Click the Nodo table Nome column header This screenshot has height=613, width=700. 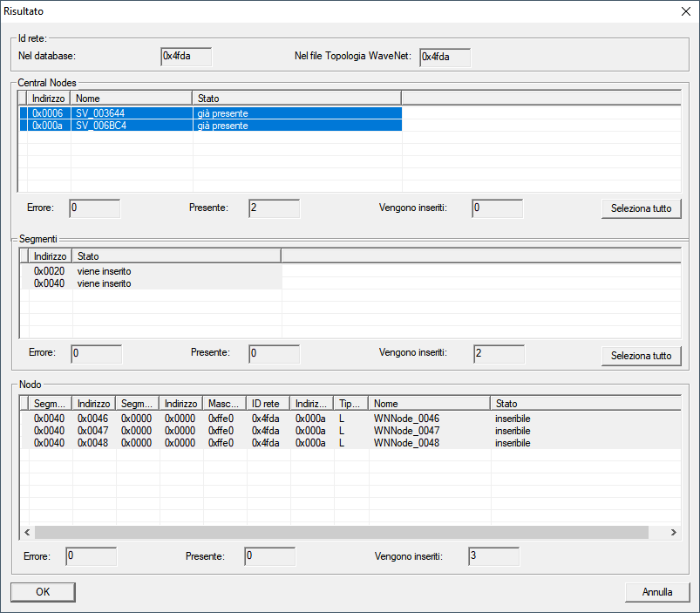pos(429,404)
